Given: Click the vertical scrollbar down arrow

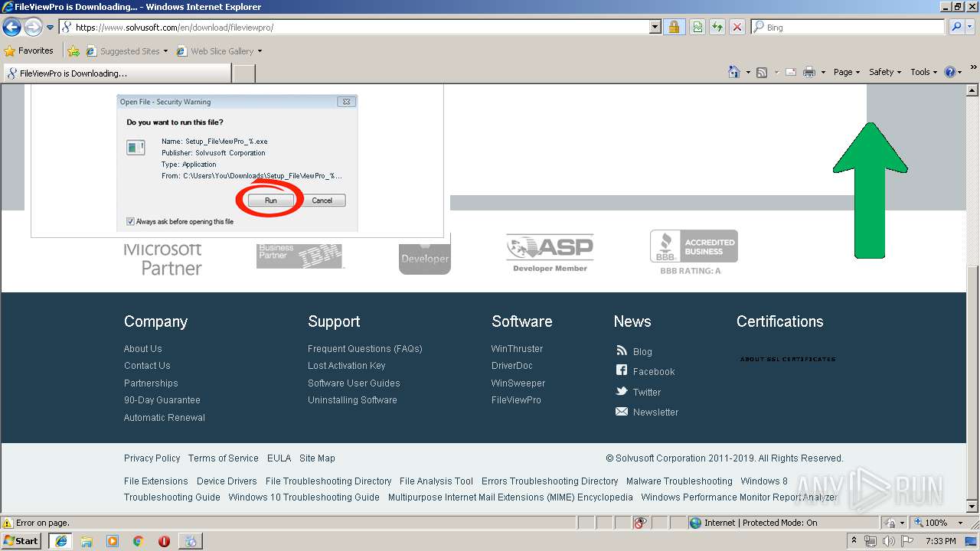Looking at the screenshot, I should pos(972,507).
